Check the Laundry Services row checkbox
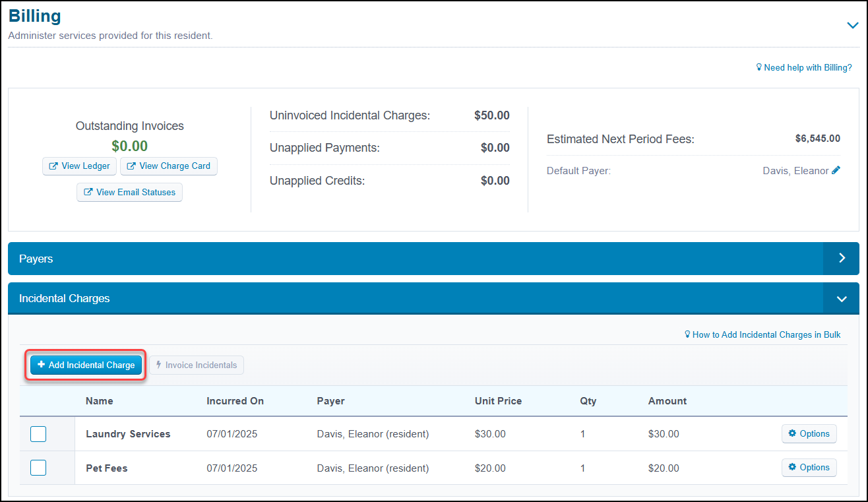868x502 pixels. 38,434
